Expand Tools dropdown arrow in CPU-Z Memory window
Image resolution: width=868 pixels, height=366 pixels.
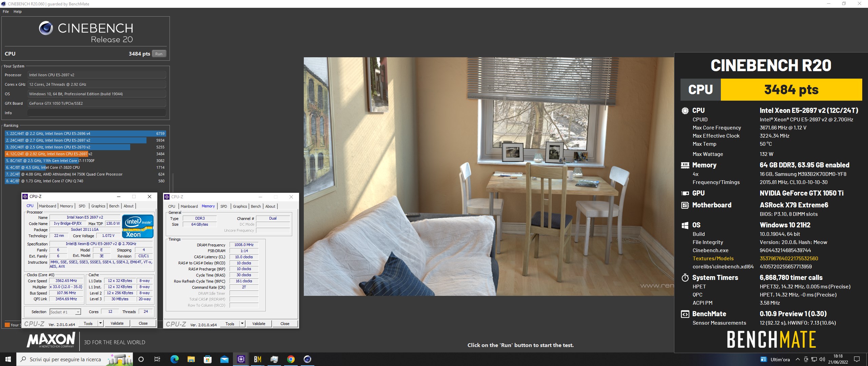242,324
